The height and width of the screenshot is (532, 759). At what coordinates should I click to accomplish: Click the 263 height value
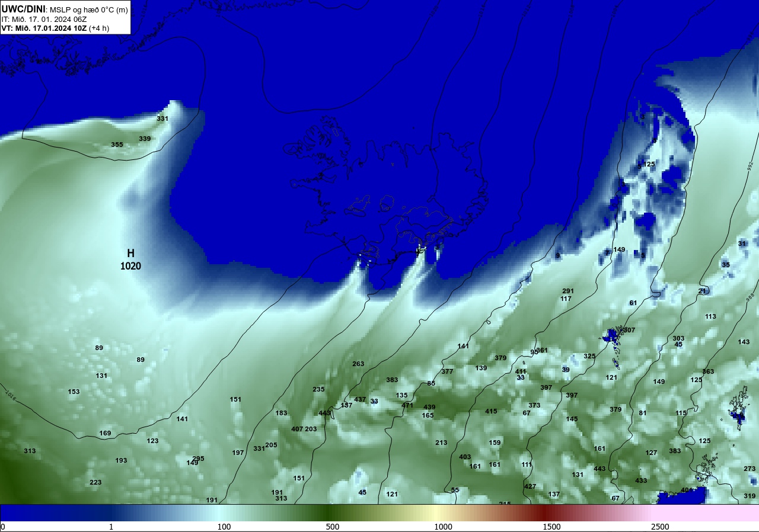pos(358,364)
